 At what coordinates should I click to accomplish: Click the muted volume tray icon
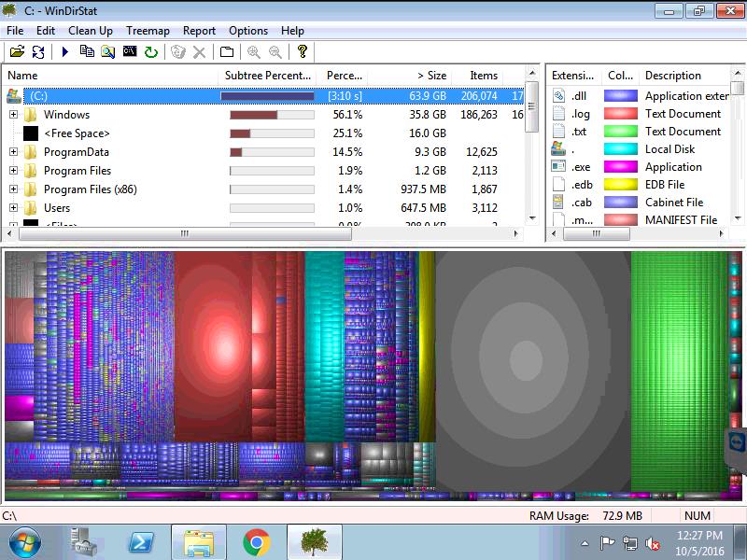(x=652, y=543)
